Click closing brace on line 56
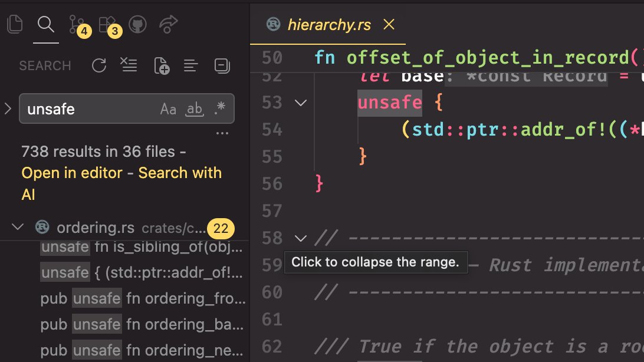Image resolution: width=644 pixels, height=362 pixels. click(x=319, y=183)
